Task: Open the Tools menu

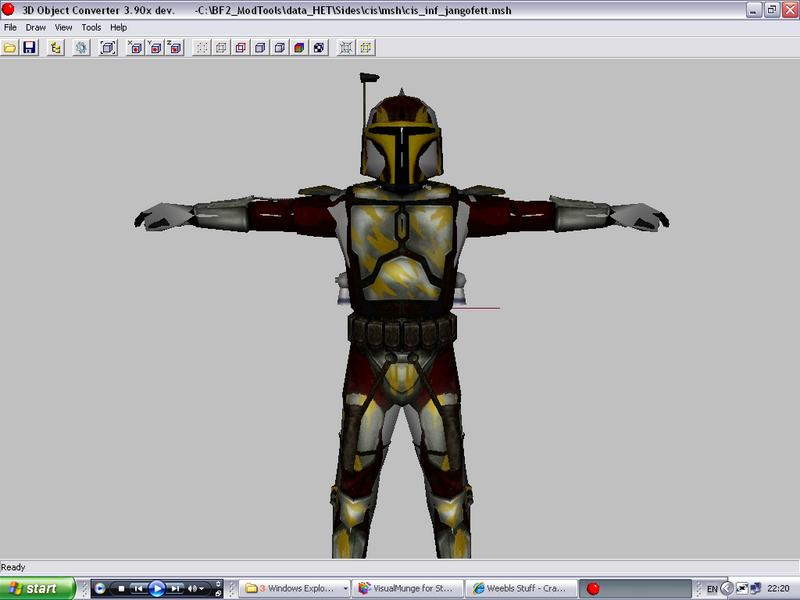Action: pos(91,28)
